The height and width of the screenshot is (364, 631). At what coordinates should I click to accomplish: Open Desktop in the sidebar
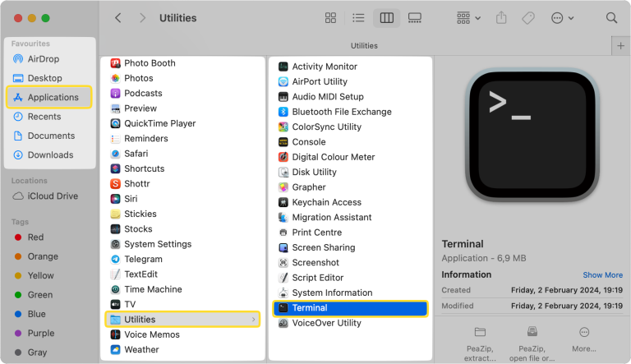[44, 78]
